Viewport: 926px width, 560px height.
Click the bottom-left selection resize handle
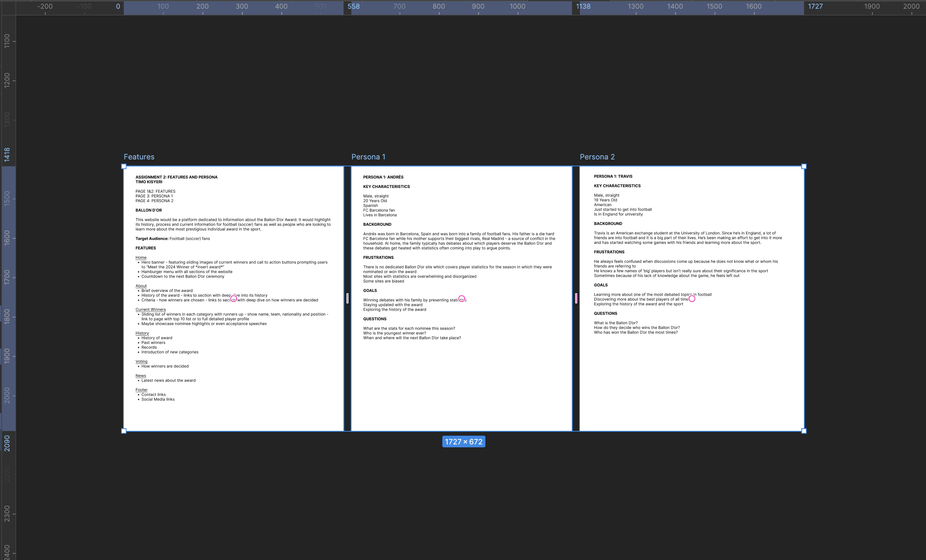(x=124, y=431)
